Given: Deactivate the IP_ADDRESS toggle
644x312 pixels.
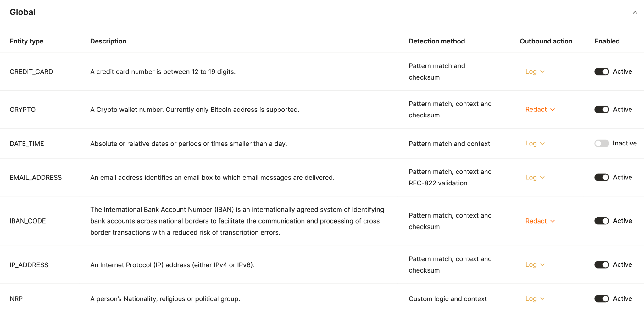Looking at the screenshot, I should [602, 265].
